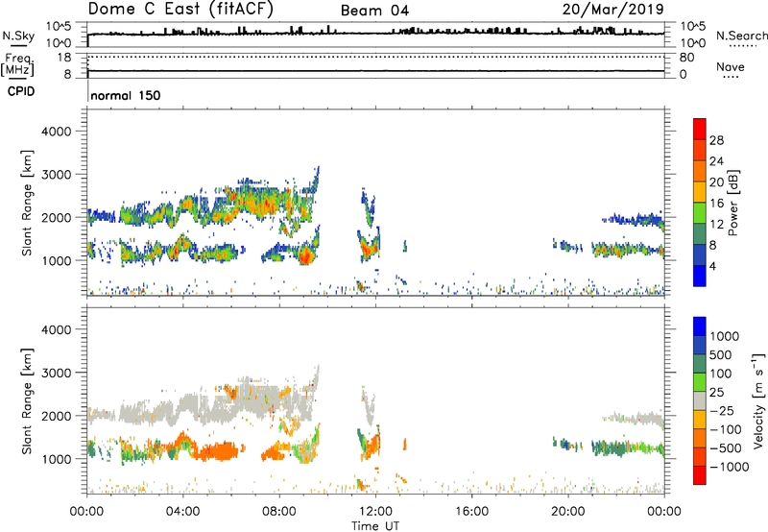
Task: Click the 'Time UT' axis title
Action: tap(375, 526)
